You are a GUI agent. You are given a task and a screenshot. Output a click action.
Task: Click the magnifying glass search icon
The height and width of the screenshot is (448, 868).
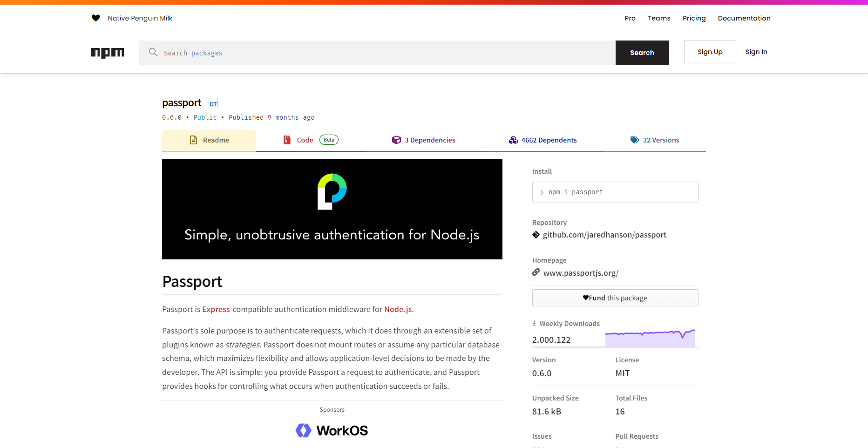pyautogui.click(x=153, y=52)
